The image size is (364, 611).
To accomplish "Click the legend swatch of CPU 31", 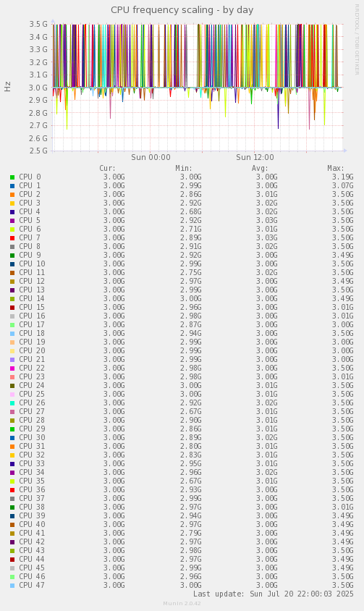I will point(12,447).
